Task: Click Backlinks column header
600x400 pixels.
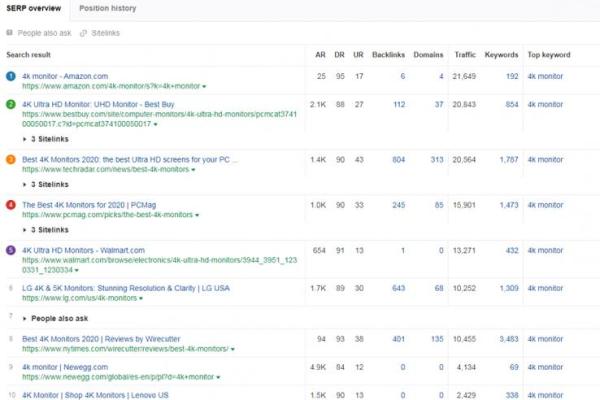Action: tap(388, 55)
